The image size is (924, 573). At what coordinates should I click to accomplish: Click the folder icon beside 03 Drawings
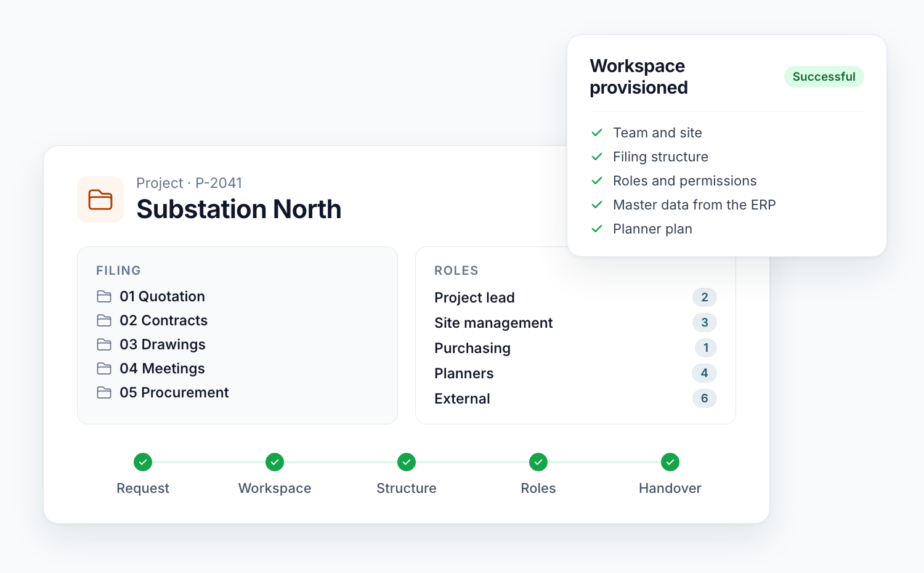pos(104,344)
